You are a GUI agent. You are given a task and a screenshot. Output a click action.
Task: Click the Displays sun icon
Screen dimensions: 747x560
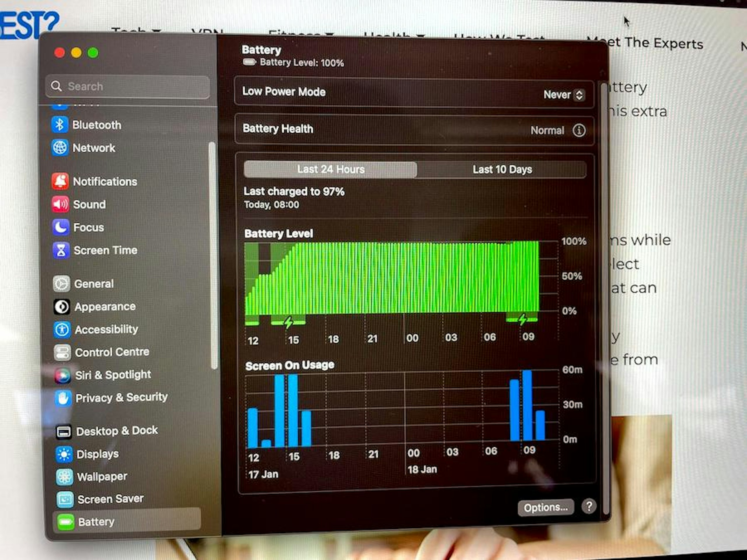tap(64, 454)
